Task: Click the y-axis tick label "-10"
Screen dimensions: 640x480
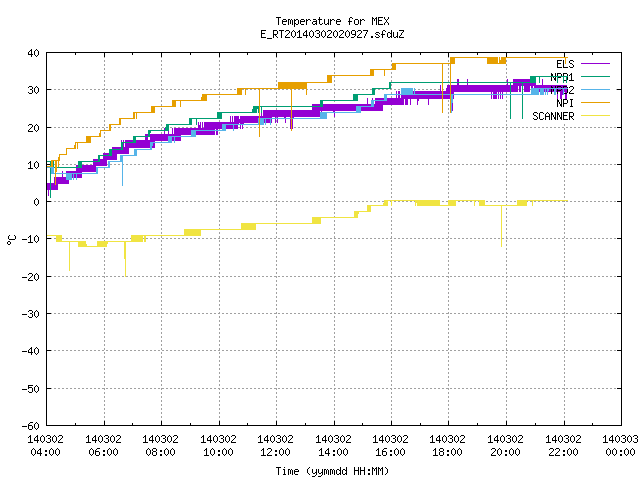Action: click(x=31, y=239)
